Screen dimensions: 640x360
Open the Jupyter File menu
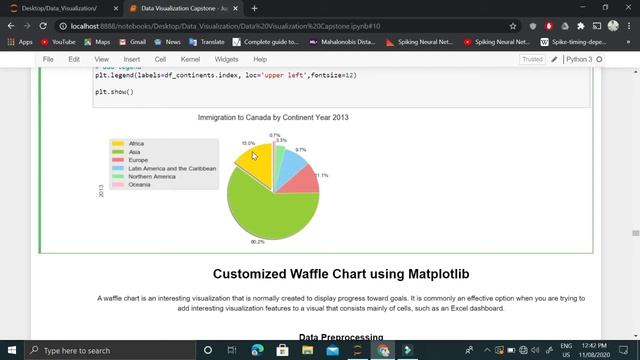pyautogui.click(x=48, y=59)
